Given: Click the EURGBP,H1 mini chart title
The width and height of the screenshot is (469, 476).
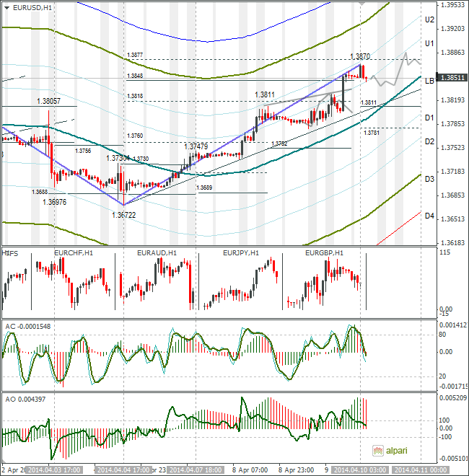Looking at the screenshot, I should tap(324, 253).
